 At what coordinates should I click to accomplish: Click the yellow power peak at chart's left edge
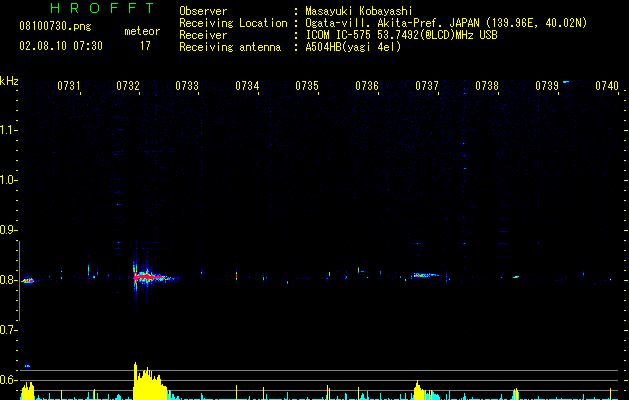(27, 391)
